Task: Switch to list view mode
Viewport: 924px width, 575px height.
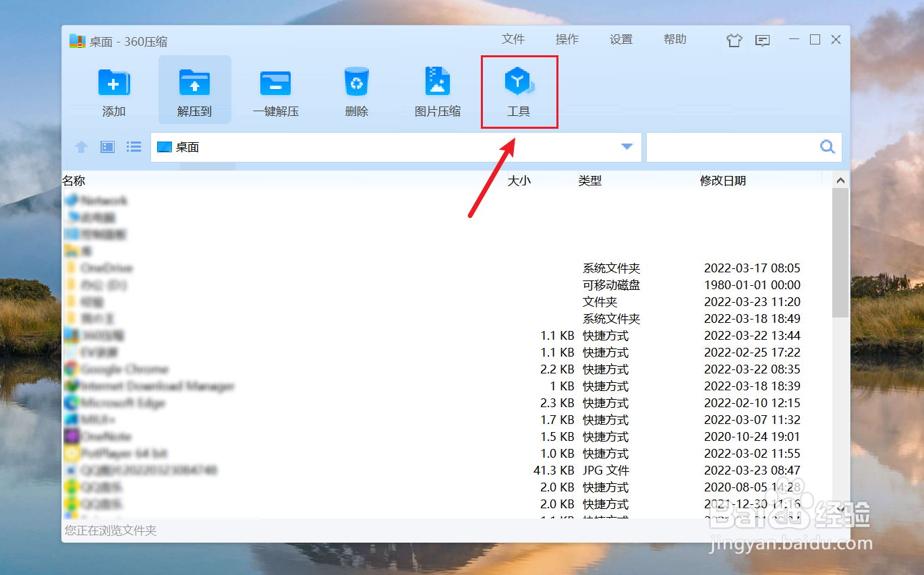Action: point(133,147)
